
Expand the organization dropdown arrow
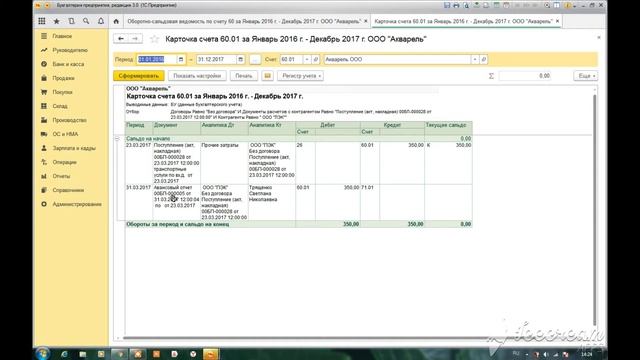(x=475, y=60)
